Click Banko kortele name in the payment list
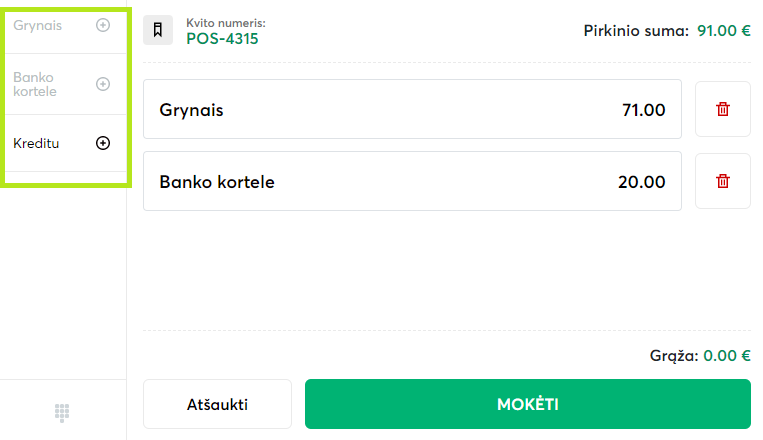The width and height of the screenshot is (763, 440). [x=217, y=182]
